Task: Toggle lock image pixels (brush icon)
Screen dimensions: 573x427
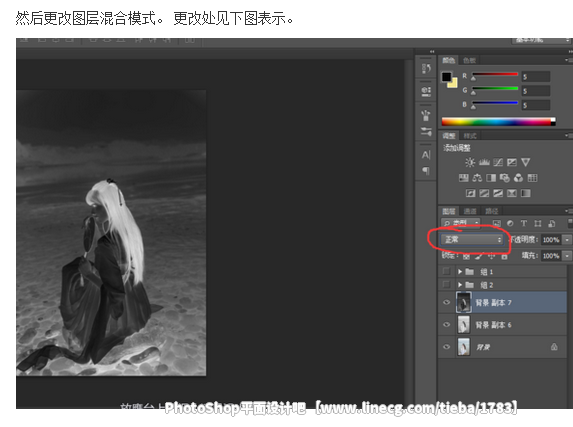Action: [x=479, y=256]
